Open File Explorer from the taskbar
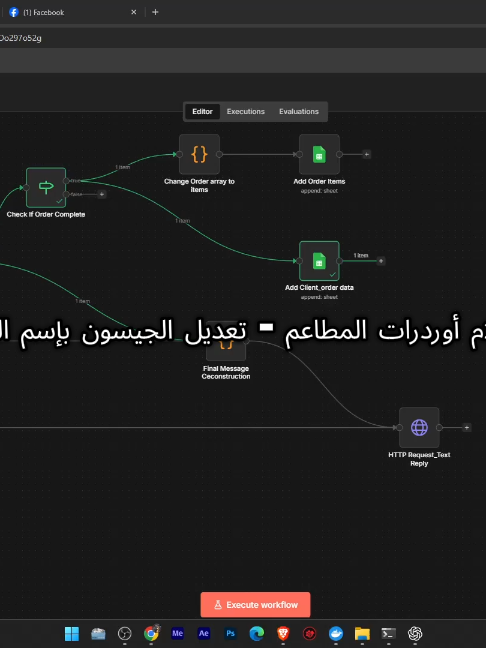This screenshot has height=648, width=486. (x=362, y=634)
